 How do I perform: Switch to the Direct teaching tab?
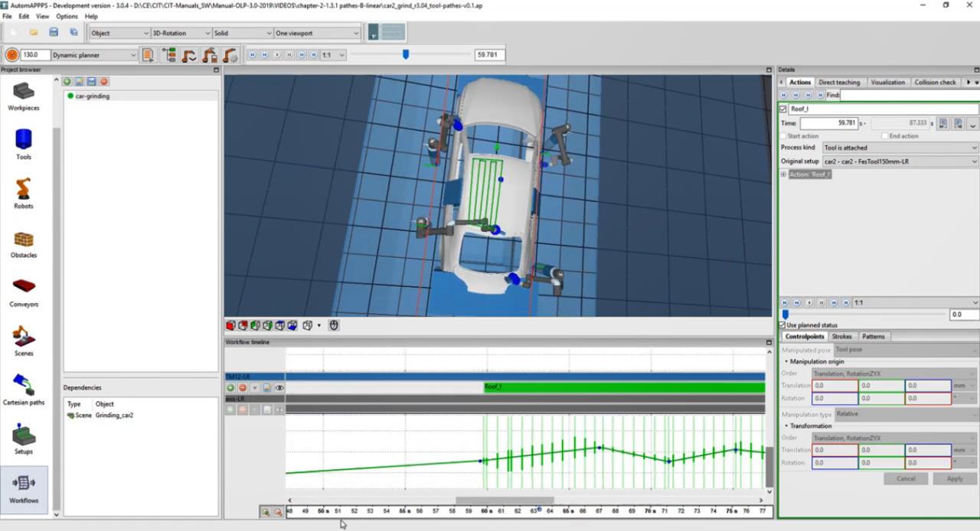click(839, 83)
